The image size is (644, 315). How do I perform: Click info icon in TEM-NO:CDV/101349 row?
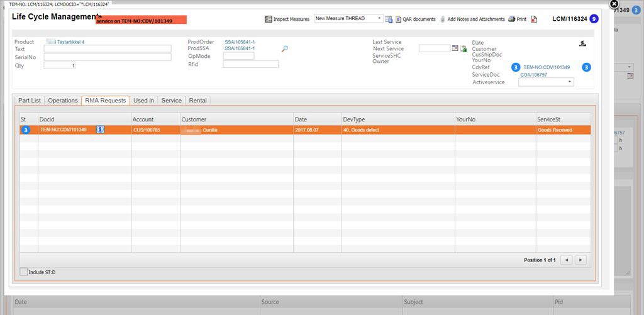pos(100,130)
